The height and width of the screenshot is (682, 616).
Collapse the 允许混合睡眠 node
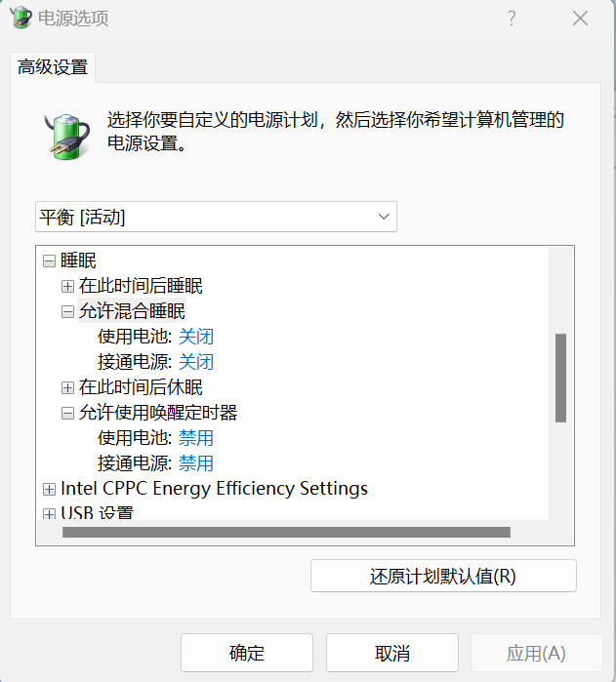point(67,311)
